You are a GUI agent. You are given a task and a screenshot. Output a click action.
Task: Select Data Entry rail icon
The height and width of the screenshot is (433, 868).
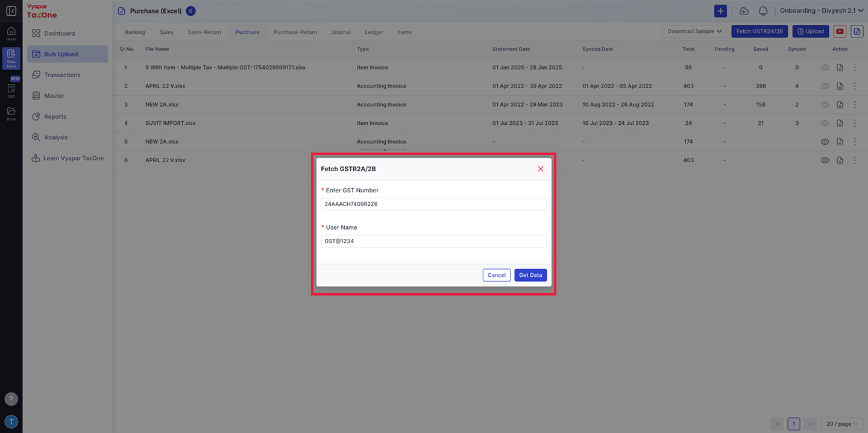coord(11,58)
